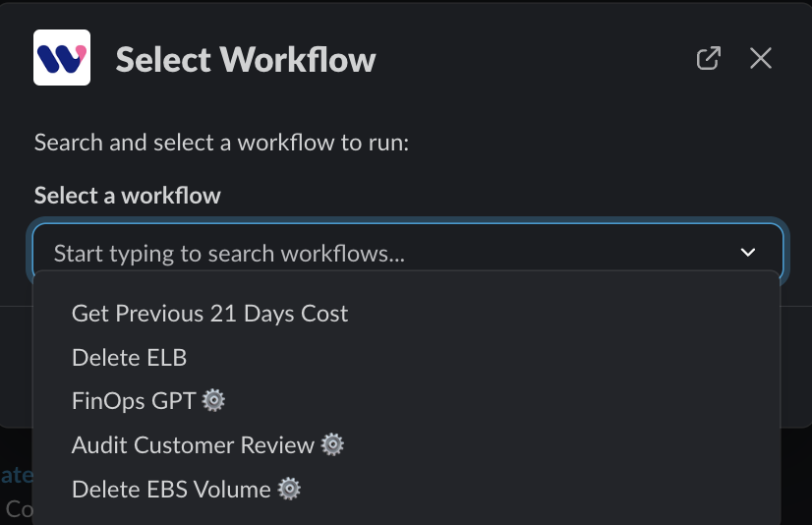Click the "Start typing to search workflows" placeholder
812x525 pixels.
point(229,253)
